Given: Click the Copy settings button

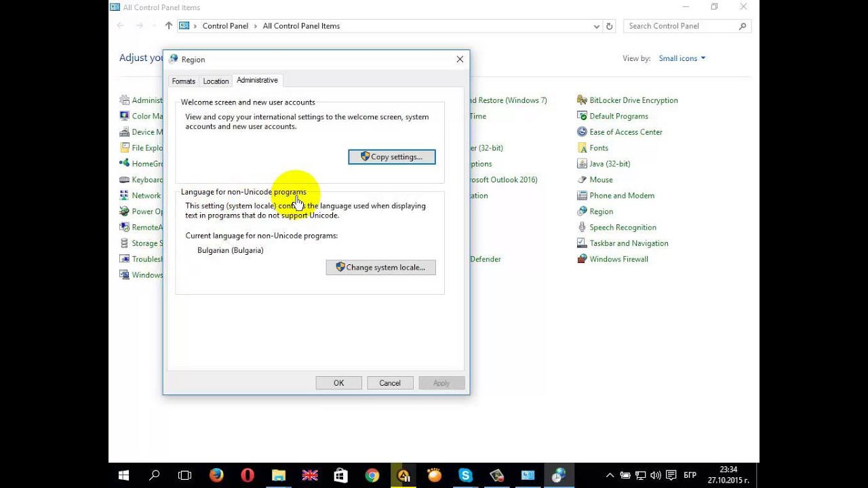Looking at the screenshot, I should [392, 157].
